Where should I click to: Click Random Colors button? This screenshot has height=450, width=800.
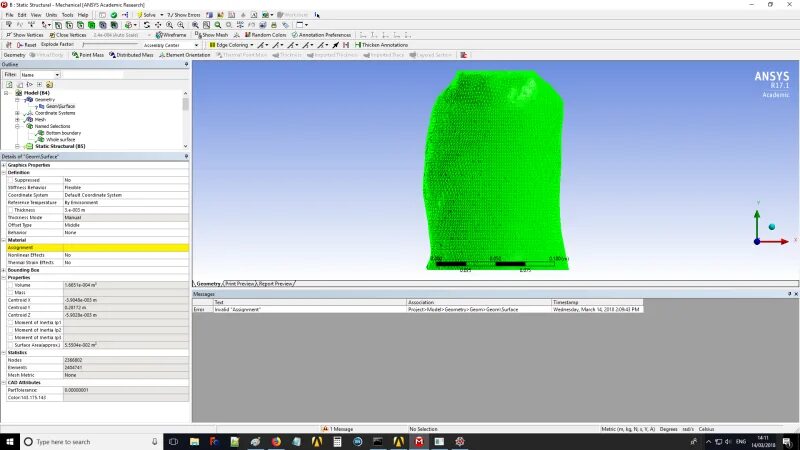[265, 35]
